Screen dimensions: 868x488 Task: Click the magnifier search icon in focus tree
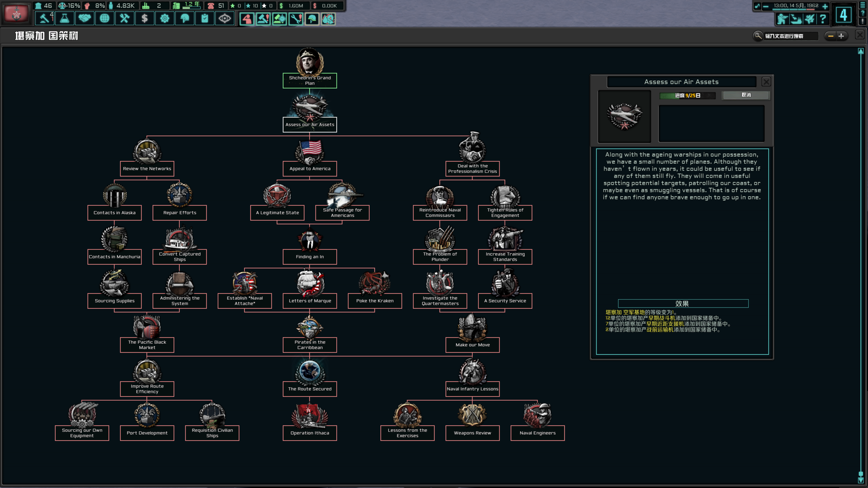[x=758, y=36]
